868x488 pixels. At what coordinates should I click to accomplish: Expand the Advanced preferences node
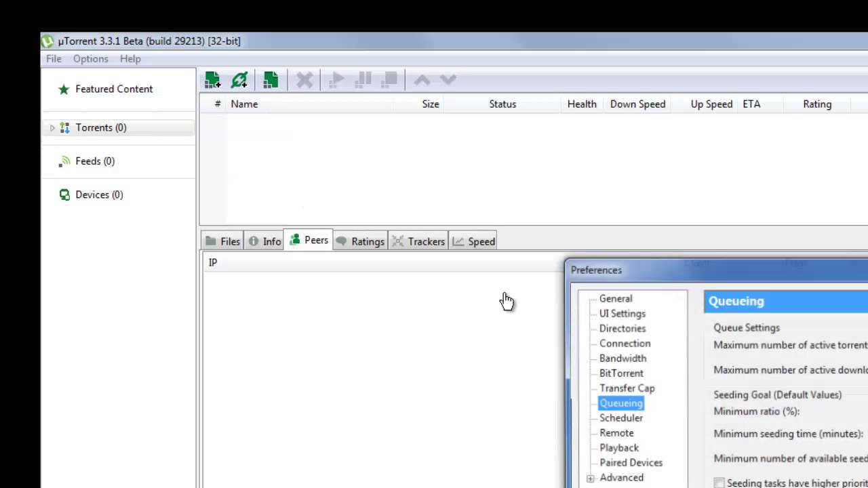[x=590, y=478]
